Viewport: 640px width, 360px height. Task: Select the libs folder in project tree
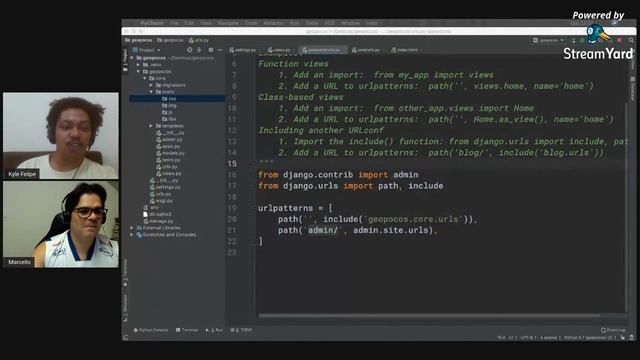(x=169, y=119)
